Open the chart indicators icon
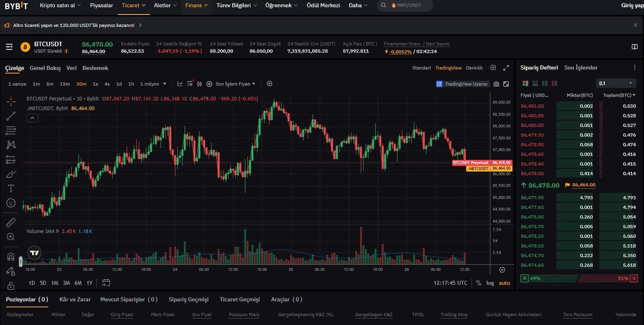Screen dimensions: 644x325 pyautogui.click(x=180, y=84)
